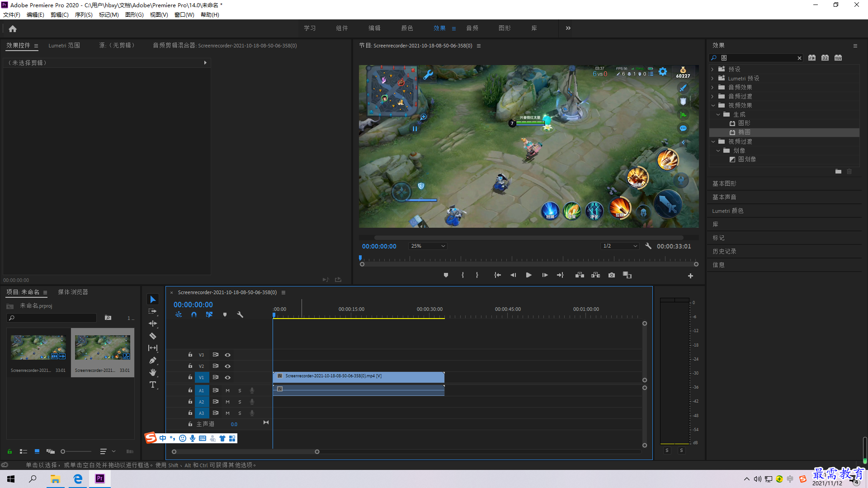Select the Type tool
The height and width of the screenshot is (488, 868).
click(153, 385)
